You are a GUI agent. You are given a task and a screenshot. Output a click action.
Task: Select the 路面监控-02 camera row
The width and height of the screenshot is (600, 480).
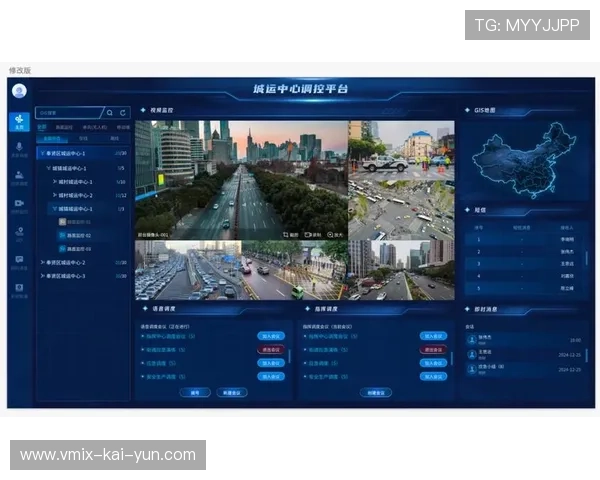click(x=92, y=235)
